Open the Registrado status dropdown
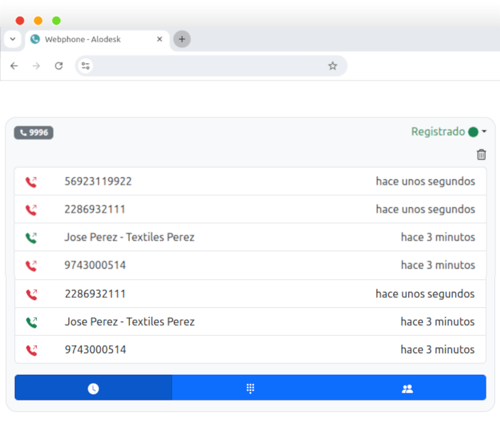 point(437,132)
